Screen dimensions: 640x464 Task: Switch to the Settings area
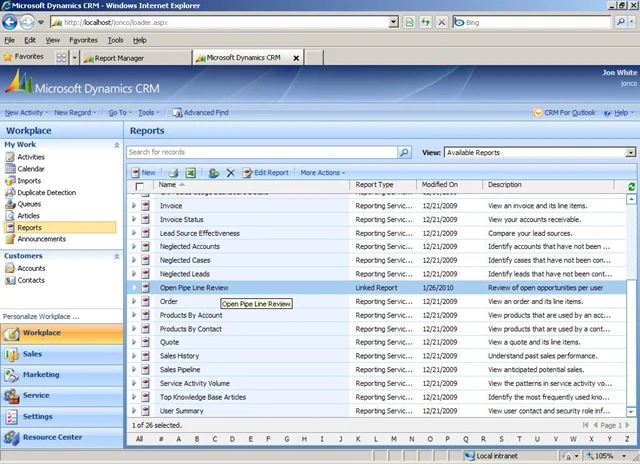(62, 416)
